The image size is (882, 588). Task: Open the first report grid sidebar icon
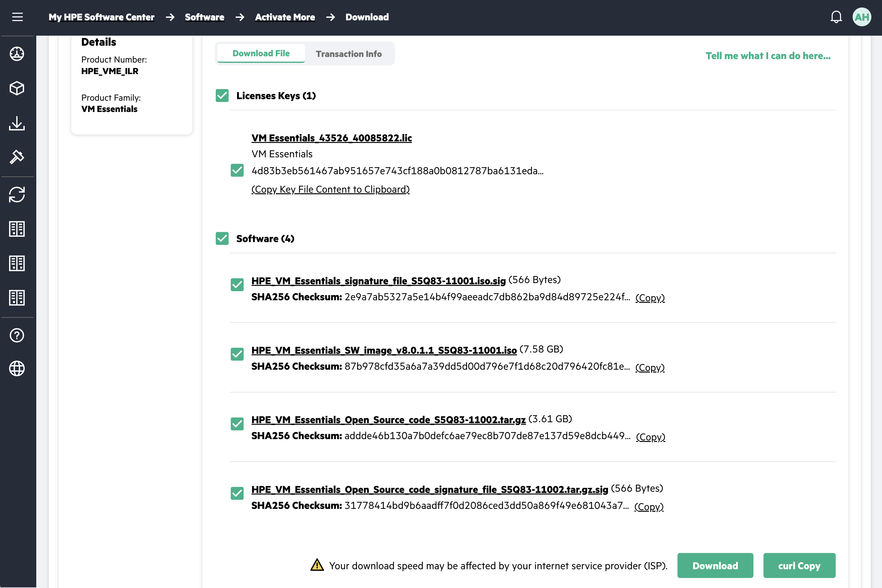coord(17,229)
